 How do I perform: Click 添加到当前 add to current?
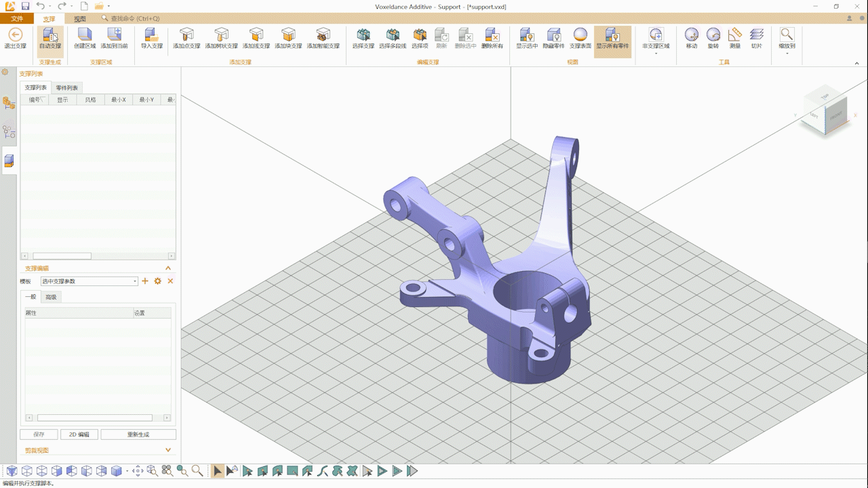[114, 39]
